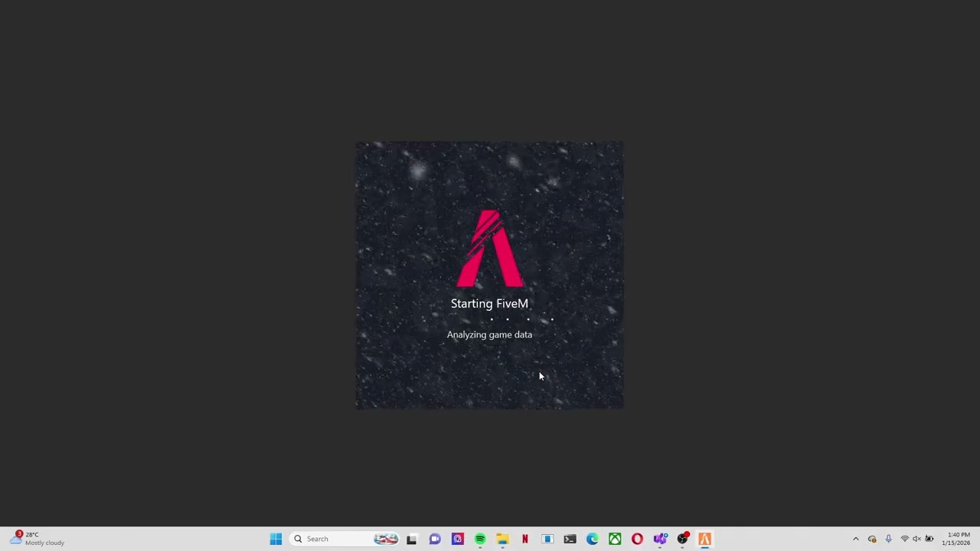Open the purple Teams icon with badge

660,539
